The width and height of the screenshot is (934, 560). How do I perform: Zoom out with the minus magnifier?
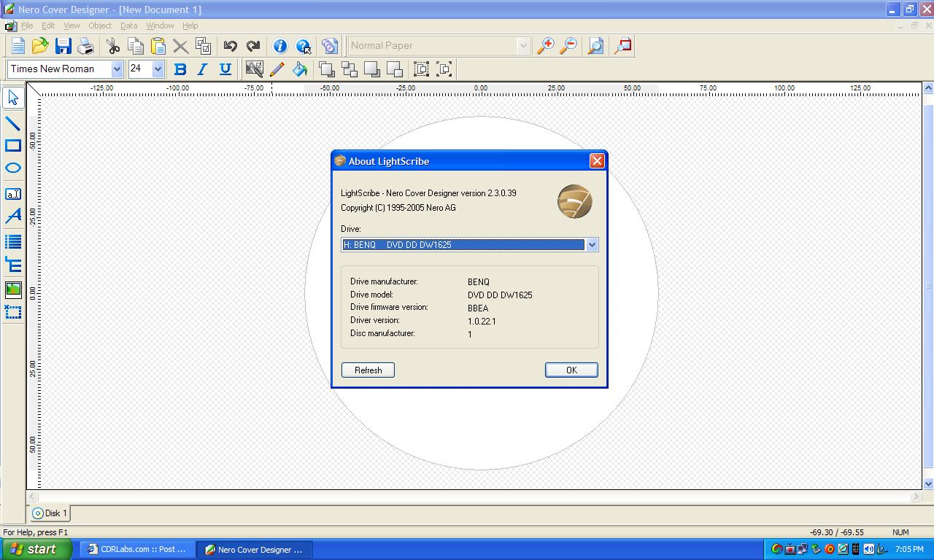click(568, 46)
